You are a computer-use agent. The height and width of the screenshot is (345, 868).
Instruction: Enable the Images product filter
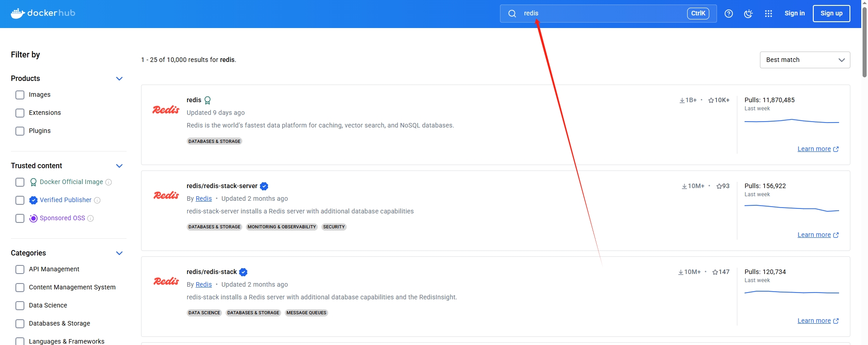pyautogui.click(x=20, y=95)
